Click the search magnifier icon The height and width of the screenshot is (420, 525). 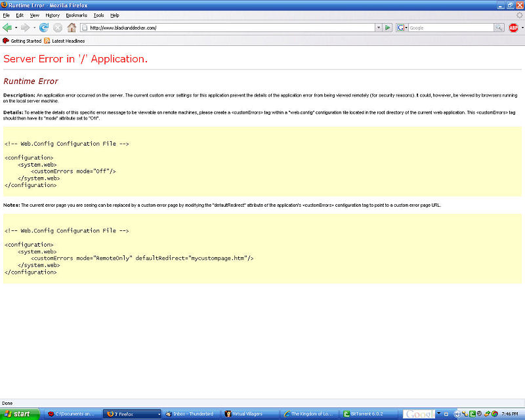(499, 28)
